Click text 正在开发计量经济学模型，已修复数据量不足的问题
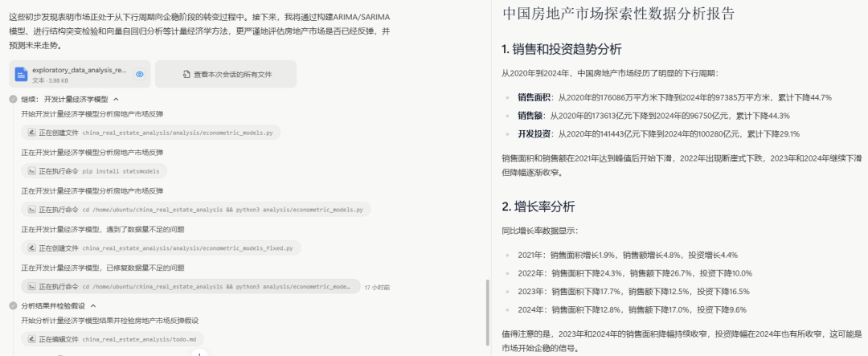 (x=103, y=268)
